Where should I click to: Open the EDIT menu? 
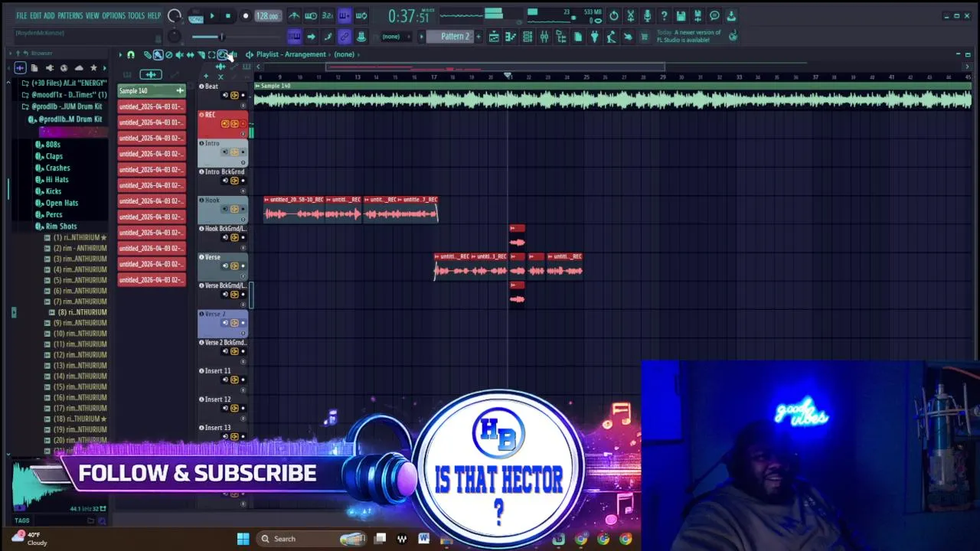[x=36, y=15]
